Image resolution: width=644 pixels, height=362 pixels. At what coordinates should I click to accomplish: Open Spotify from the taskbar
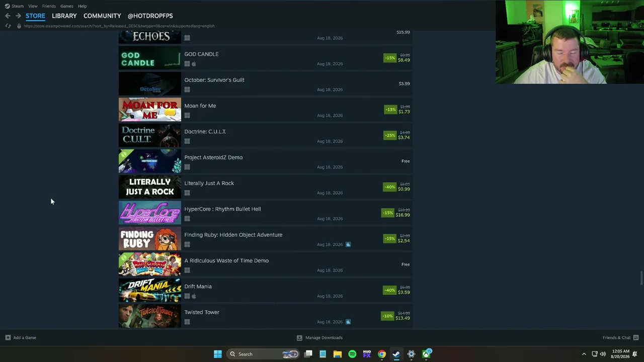click(352, 354)
